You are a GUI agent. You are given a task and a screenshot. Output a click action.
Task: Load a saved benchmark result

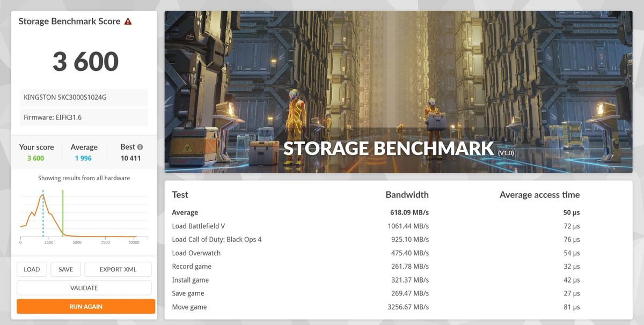32,269
